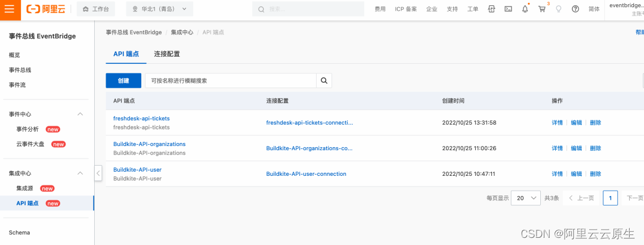Open the eventbridge account menu

click(x=626, y=9)
